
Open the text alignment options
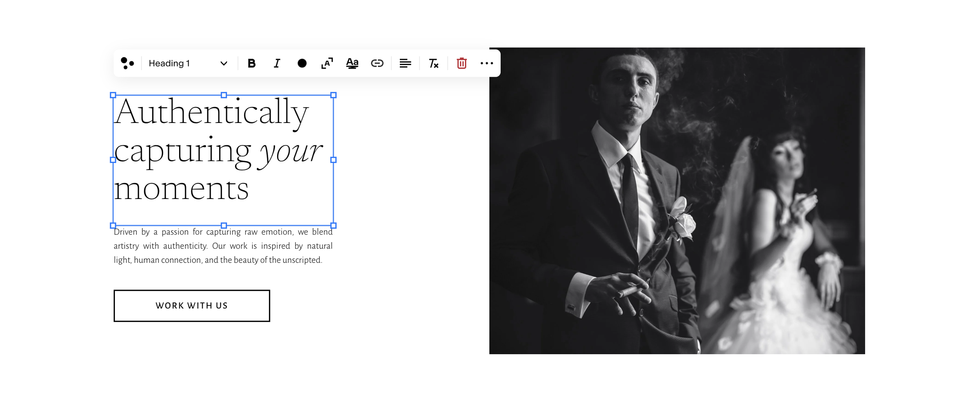click(x=405, y=63)
